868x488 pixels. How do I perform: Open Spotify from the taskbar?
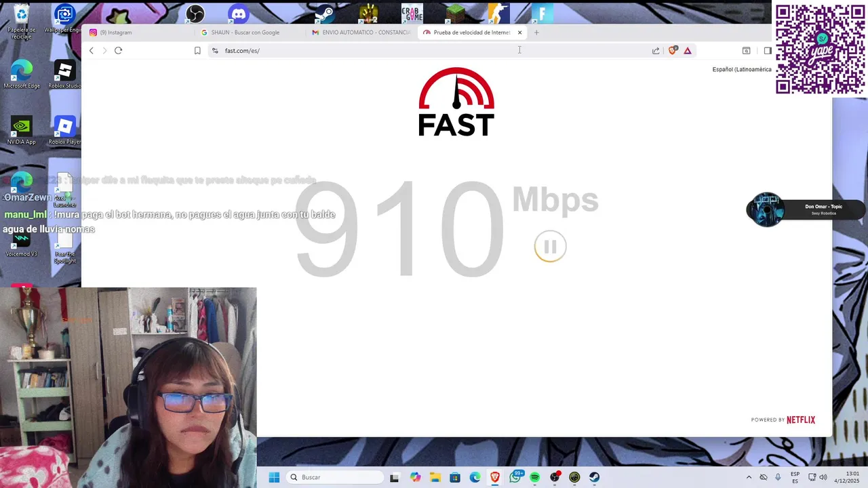click(535, 477)
